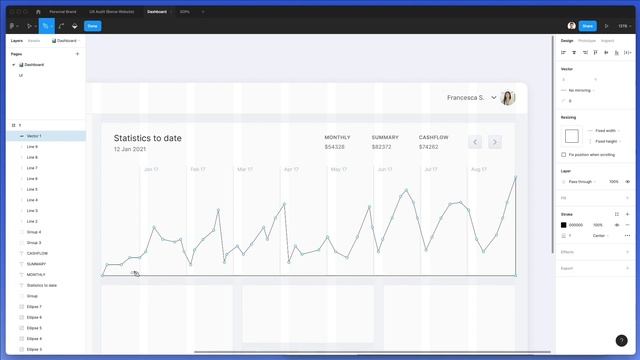Add a new page with plus icon
The image size is (640, 360).
tap(77, 54)
